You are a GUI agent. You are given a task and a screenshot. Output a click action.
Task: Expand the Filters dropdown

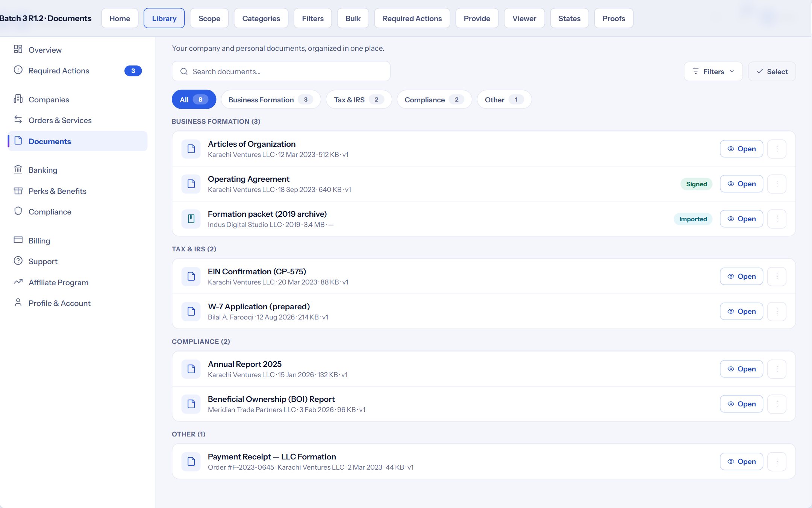pyautogui.click(x=713, y=71)
